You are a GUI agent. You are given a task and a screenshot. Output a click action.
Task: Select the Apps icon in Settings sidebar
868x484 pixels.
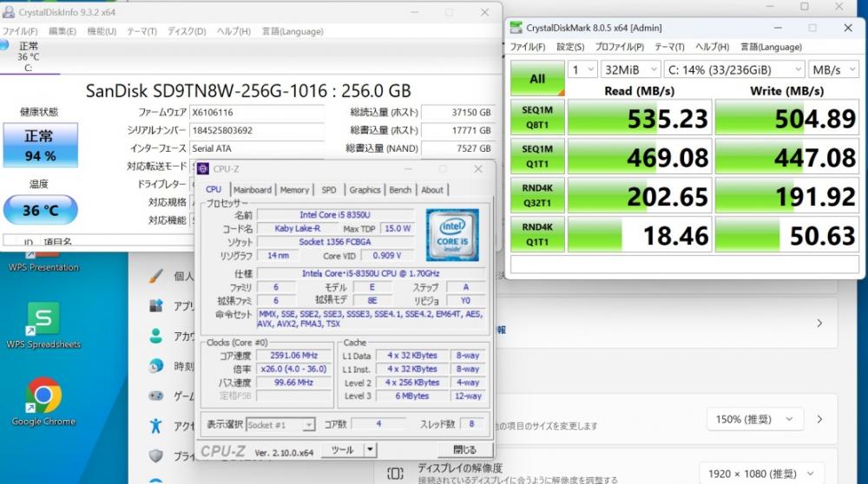tap(156, 305)
